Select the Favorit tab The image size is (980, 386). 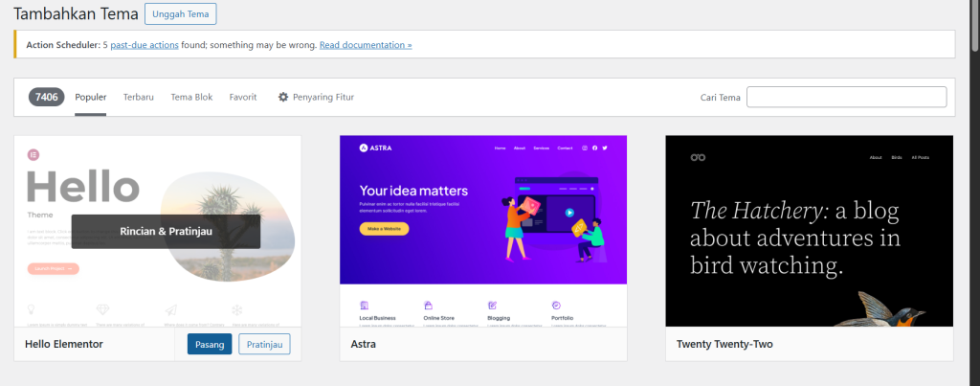(243, 97)
